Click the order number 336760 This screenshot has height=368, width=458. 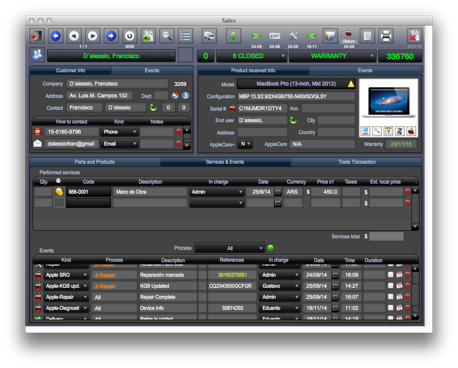pyautogui.click(x=400, y=56)
